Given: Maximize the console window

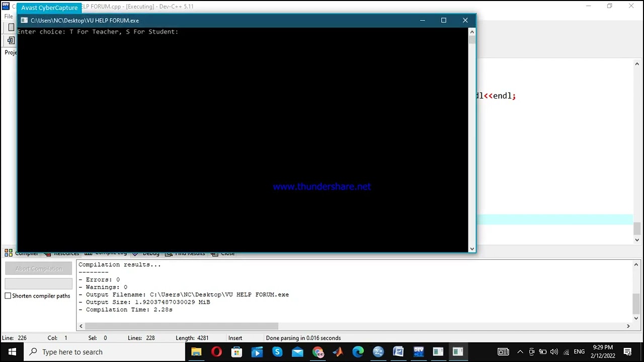Looking at the screenshot, I should [444, 20].
